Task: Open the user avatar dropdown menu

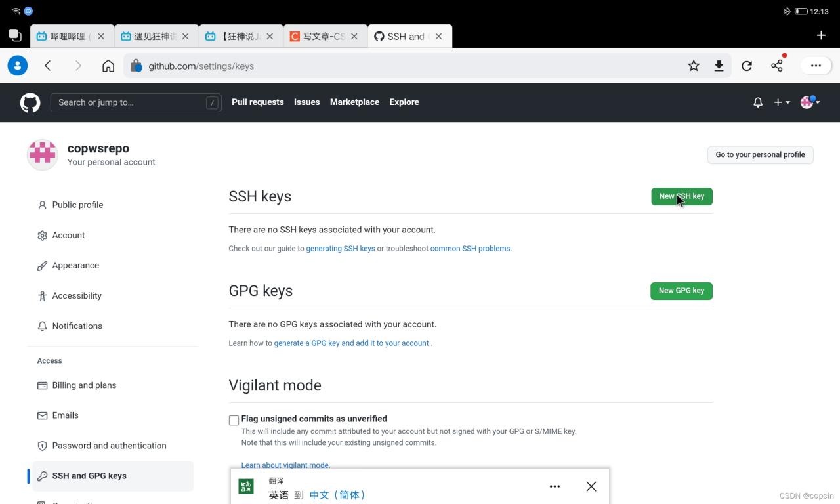Action: click(x=810, y=102)
